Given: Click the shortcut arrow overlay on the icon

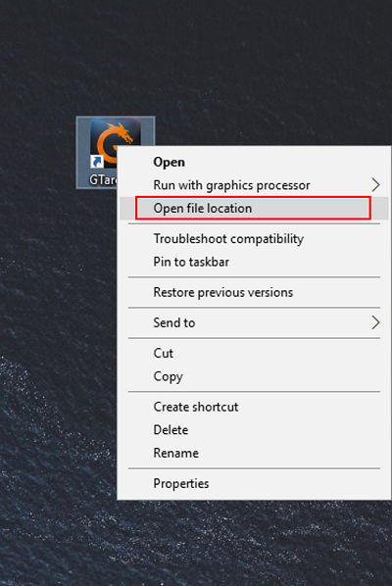Looking at the screenshot, I should coord(97,162).
